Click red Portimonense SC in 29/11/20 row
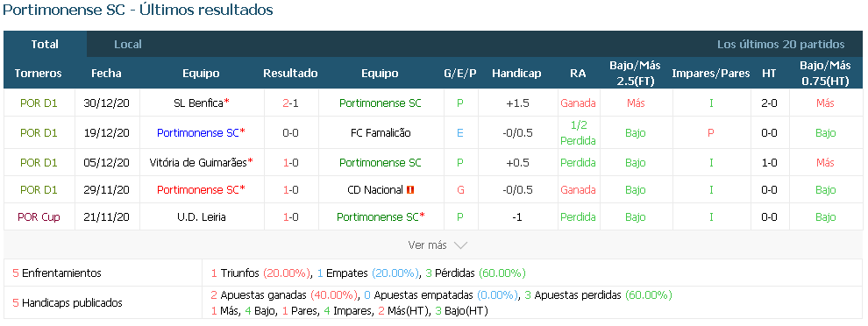 [198, 190]
